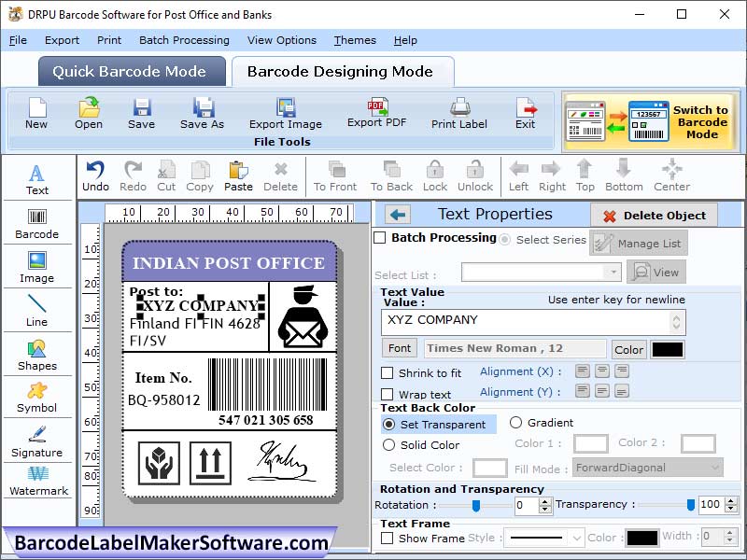
Task: Export the label as PDF
Action: point(377,113)
